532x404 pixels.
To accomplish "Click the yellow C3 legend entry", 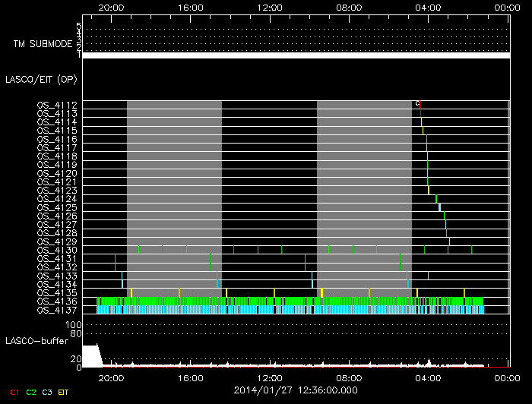I will (x=46, y=391).
